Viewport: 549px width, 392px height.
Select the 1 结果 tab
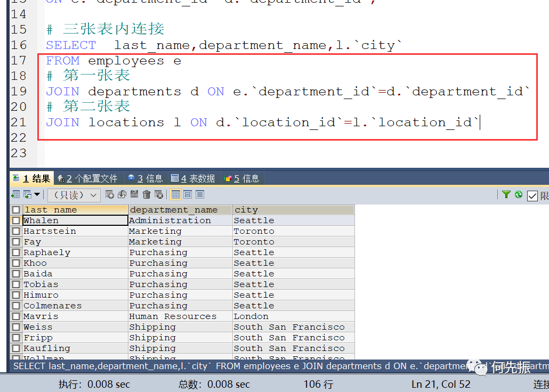click(32, 178)
